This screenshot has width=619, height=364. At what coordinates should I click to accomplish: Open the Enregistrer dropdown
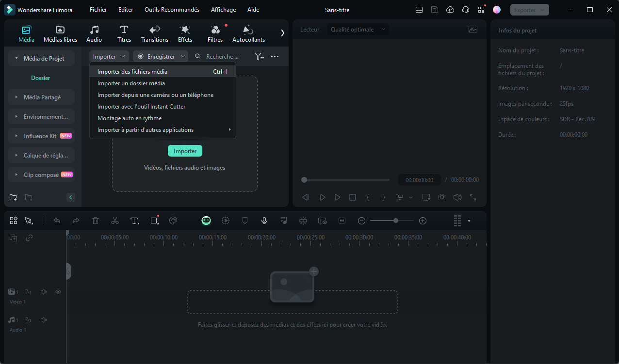pyautogui.click(x=161, y=57)
